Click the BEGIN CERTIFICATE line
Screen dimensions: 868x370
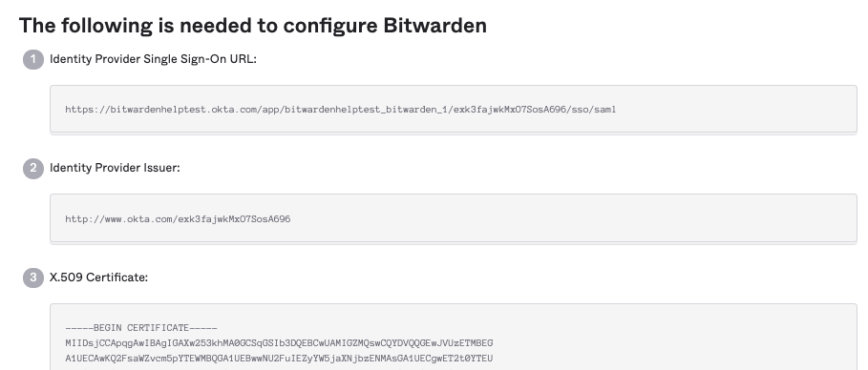click(141, 328)
